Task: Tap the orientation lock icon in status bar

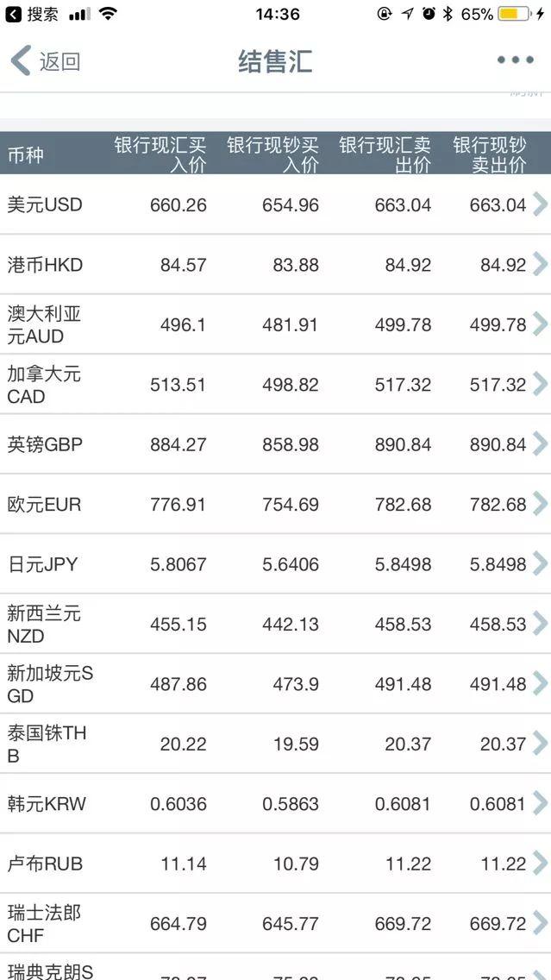Action: pos(385,14)
